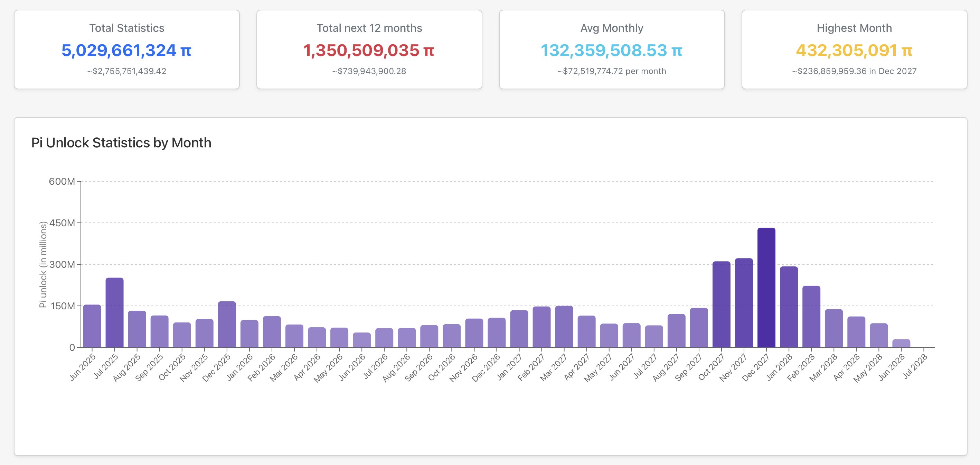This screenshot has width=980, height=465.
Task: Click the Pi unlock y-axis title
Action: (43, 264)
